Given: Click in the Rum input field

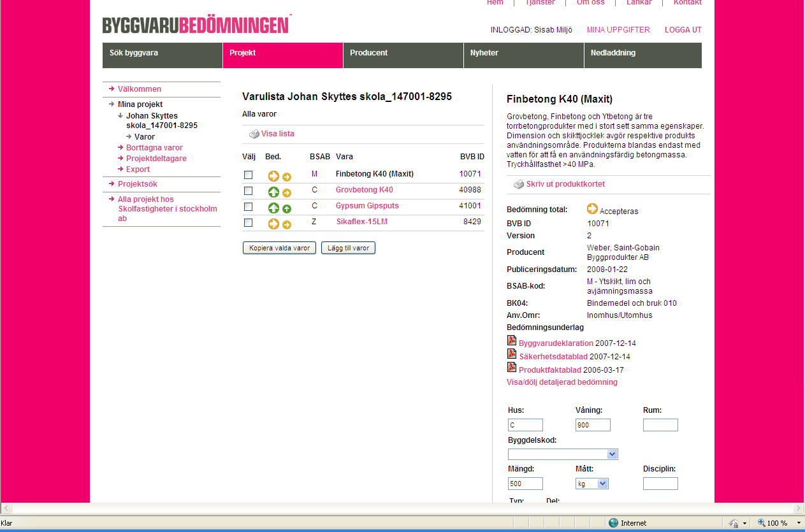Looking at the screenshot, I should tap(660, 425).
